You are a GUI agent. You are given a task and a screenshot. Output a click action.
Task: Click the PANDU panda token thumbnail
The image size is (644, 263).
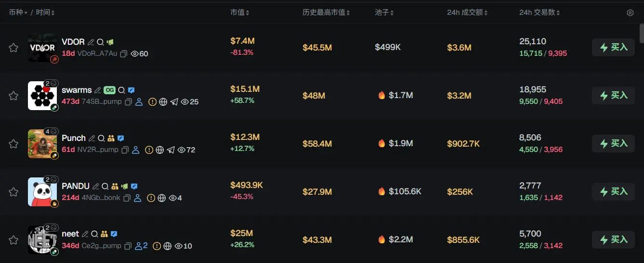[x=42, y=192]
